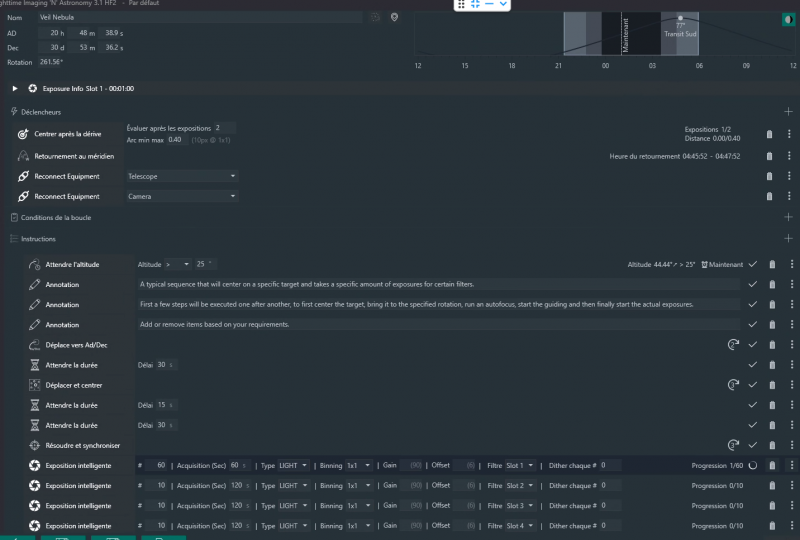Click the location pin icon beside target name
The width and height of the screenshot is (800, 540).
394,17
